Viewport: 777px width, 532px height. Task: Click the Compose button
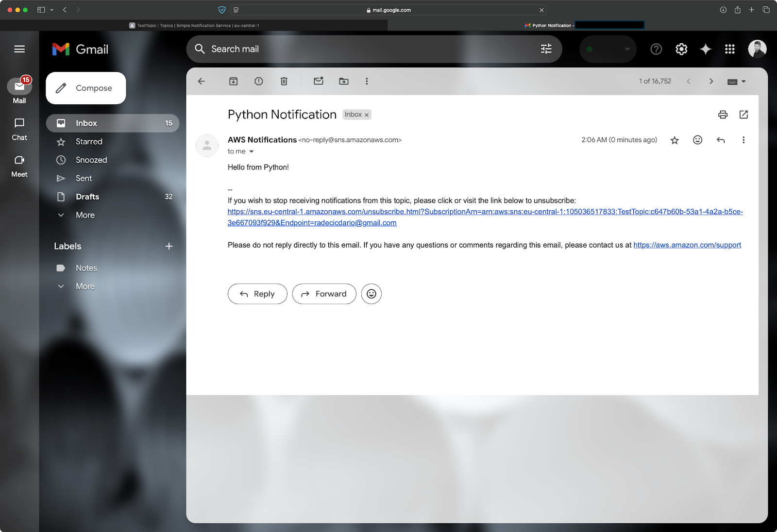pos(86,88)
